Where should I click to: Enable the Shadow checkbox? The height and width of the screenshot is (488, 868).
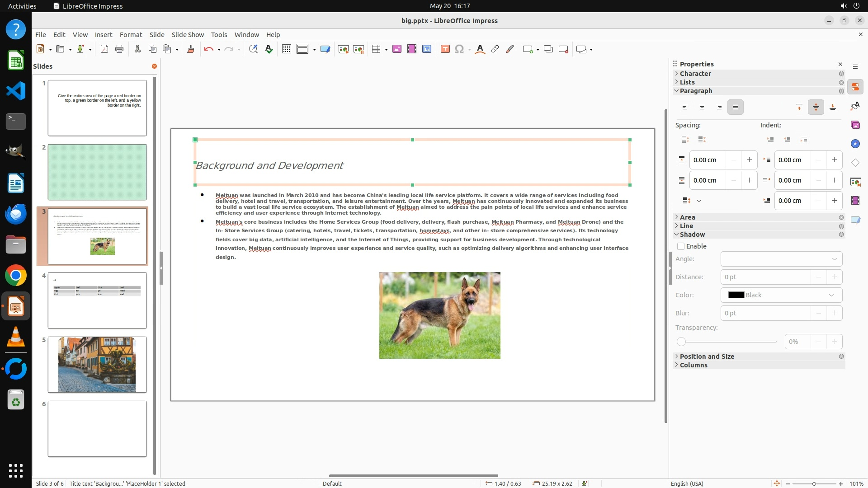[681, 246]
